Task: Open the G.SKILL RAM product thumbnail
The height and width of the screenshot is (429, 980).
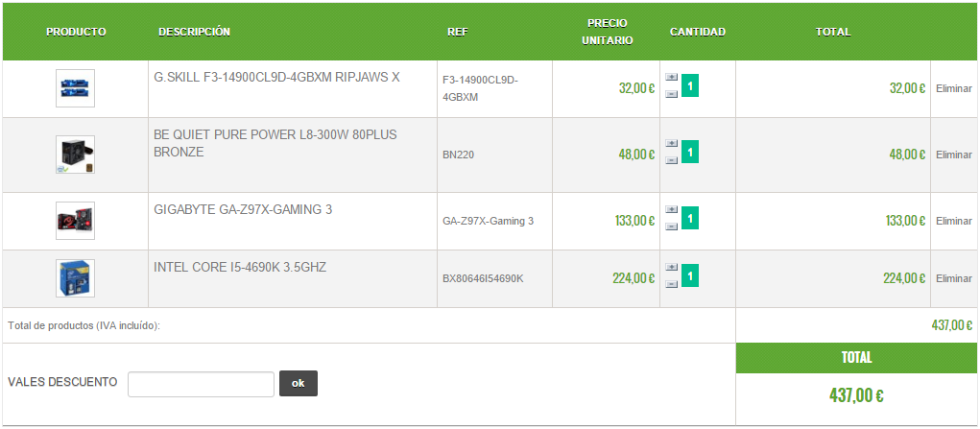Action: (75, 88)
